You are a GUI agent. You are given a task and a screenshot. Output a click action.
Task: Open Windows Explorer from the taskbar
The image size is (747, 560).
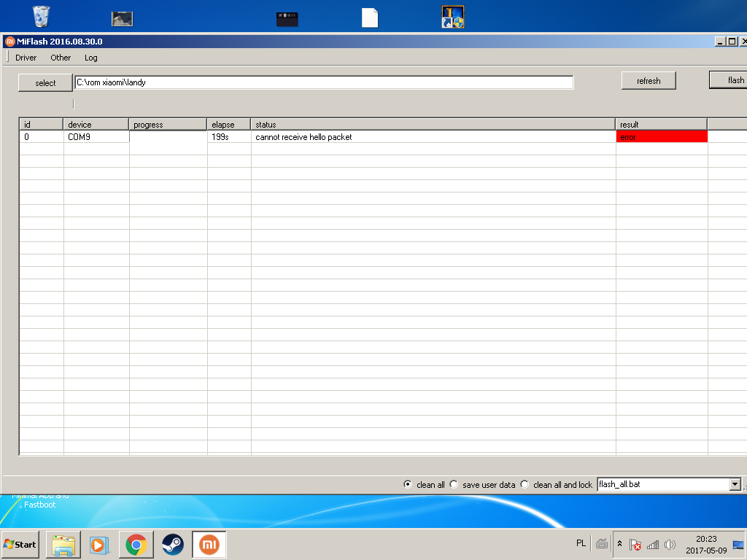coord(63,545)
